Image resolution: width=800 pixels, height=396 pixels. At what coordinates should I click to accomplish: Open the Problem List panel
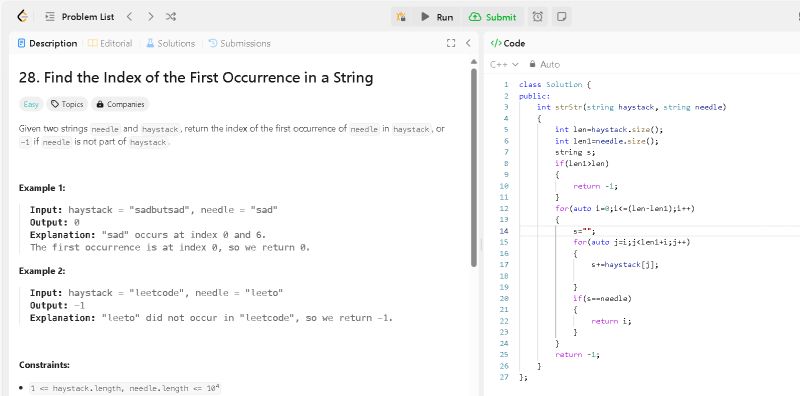80,17
